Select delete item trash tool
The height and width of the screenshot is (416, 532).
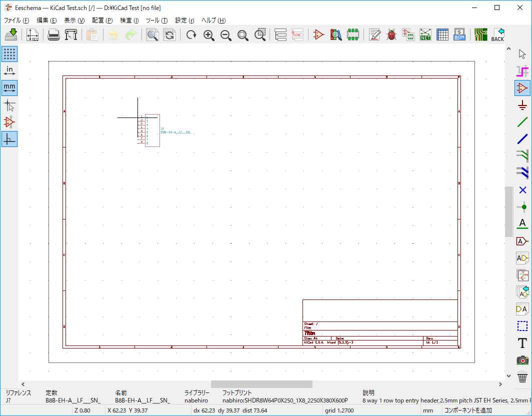point(522,377)
